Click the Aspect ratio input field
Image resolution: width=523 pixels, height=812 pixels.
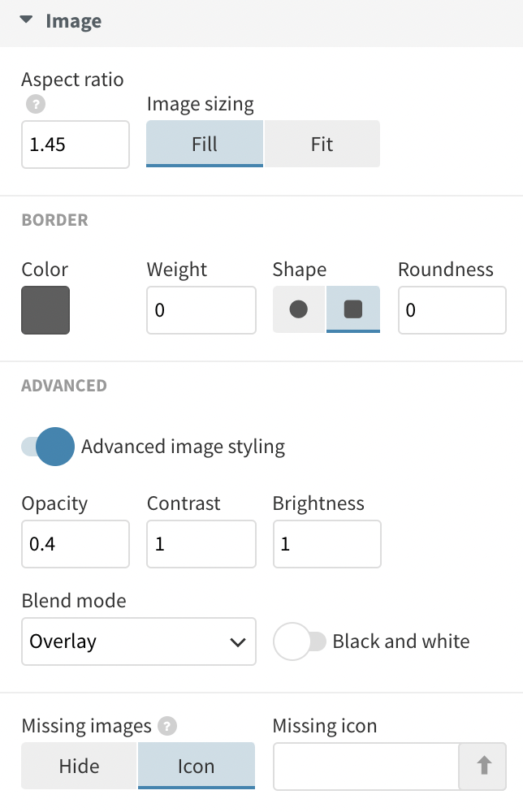[x=75, y=144]
